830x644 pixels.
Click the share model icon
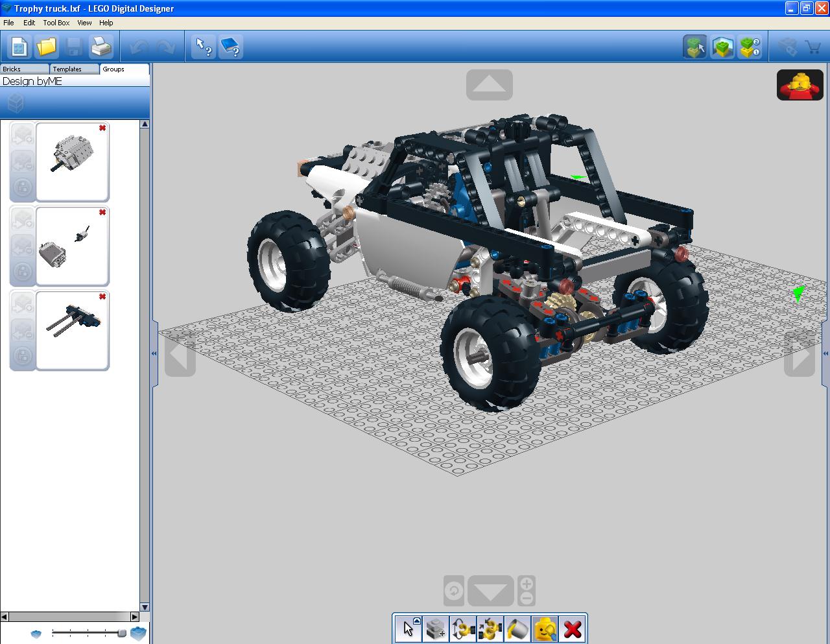(x=787, y=47)
